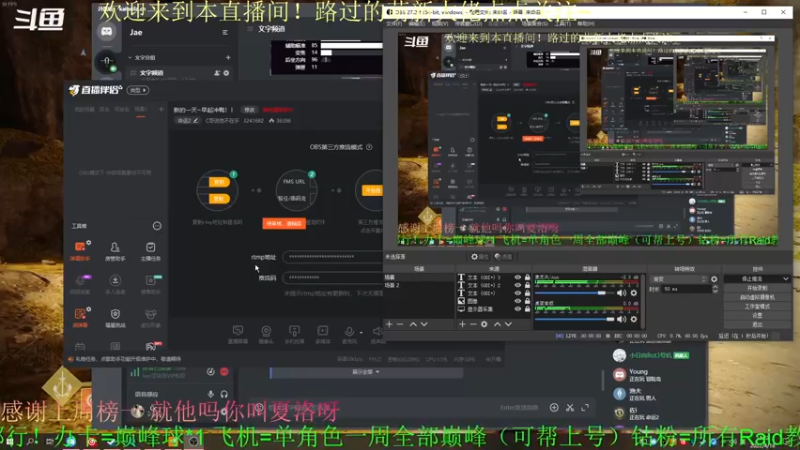Click 工作室模式 button in OBS controls
The height and width of the screenshot is (450, 800).
tap(757, 307)
